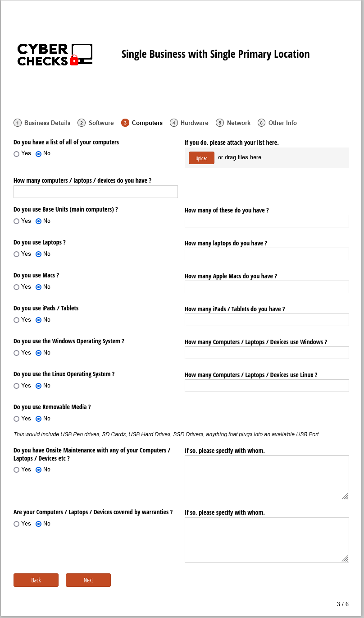Click the how many laptops field
The width and height of the screenshot is (364, 618).
pos(267,254)
